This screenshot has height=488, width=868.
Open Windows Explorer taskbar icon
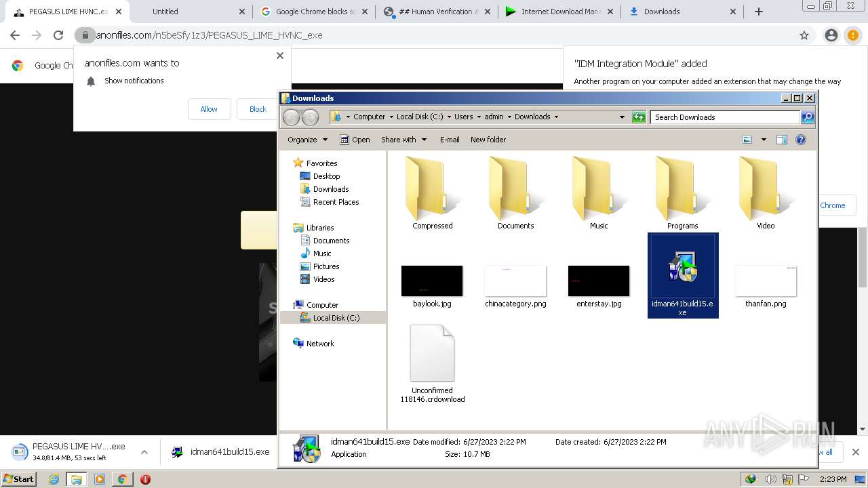(x=77, y=479)
